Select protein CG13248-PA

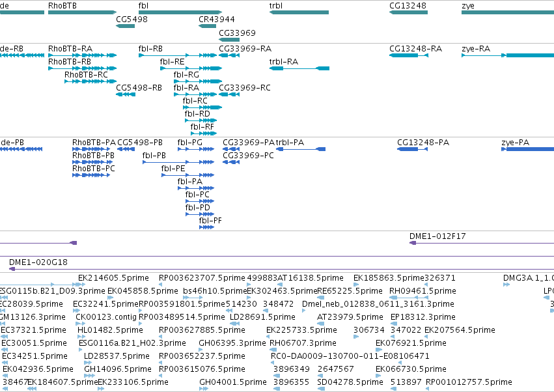(x=412, y=149)
